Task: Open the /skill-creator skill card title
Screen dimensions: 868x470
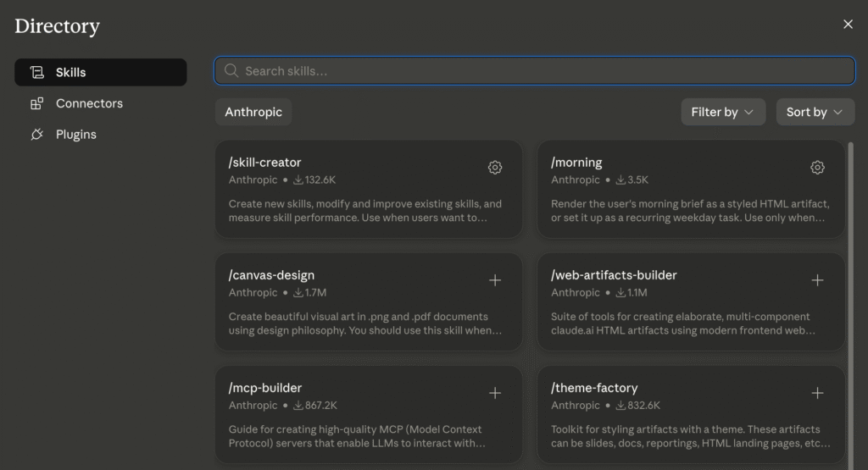Action: coord(264,163)
